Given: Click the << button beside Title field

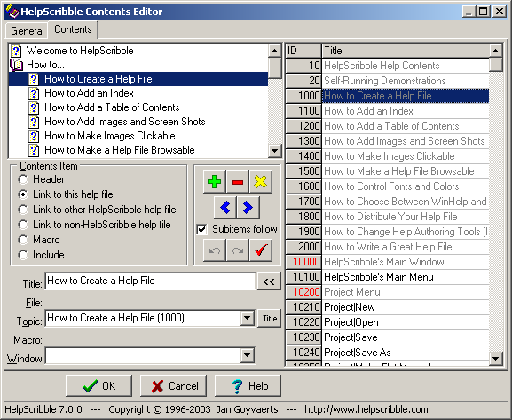Looking at the screenshot, I should tap(269, 281).
